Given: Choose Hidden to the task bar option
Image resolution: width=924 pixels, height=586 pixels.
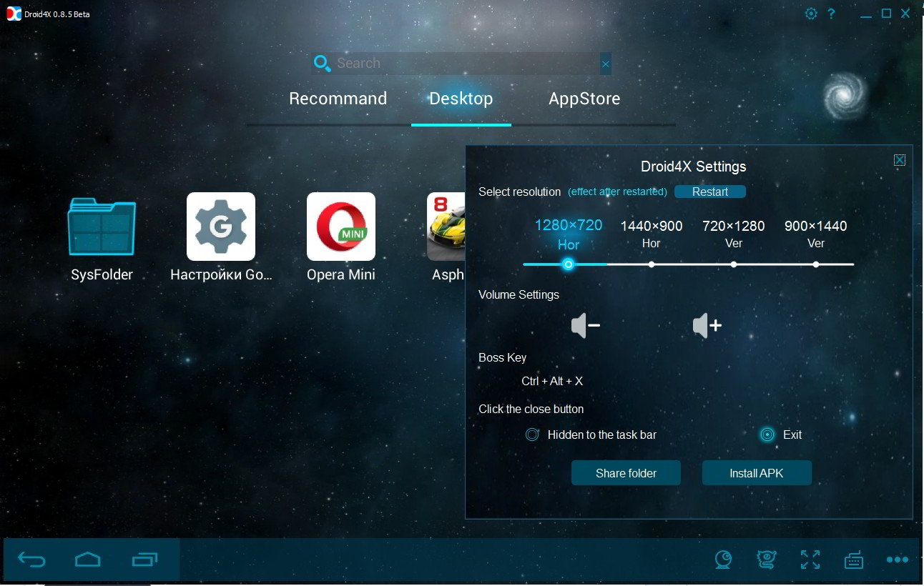Looking at the screenshot, I should pyautogui.click(x=532, y=434).
